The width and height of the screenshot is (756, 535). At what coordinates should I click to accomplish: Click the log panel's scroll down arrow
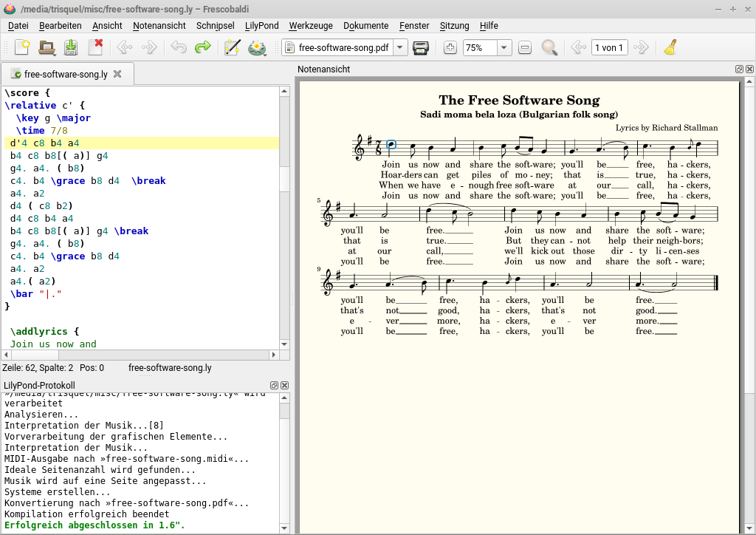point(284,528)
